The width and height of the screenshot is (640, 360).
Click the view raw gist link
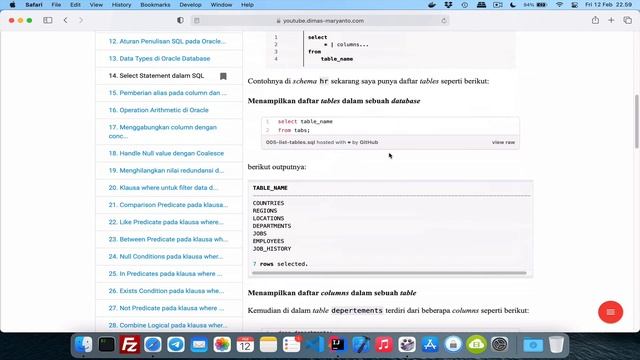[503, 142]
